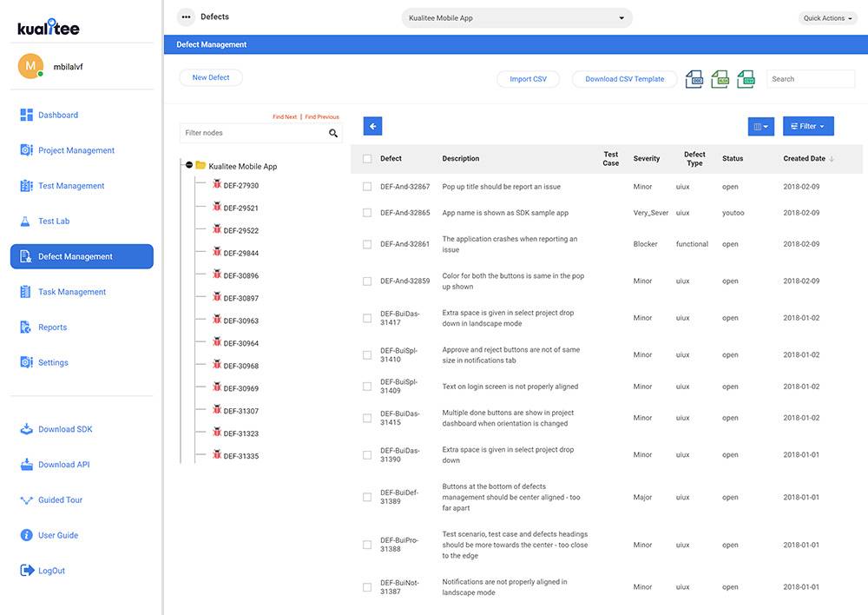Check the box for DEF-And-32867
This screenshot has height=615, width=868.
pos(367,187)
